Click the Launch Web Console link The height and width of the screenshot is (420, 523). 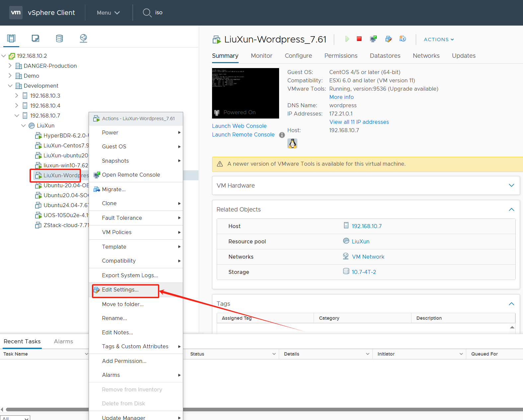239,126
